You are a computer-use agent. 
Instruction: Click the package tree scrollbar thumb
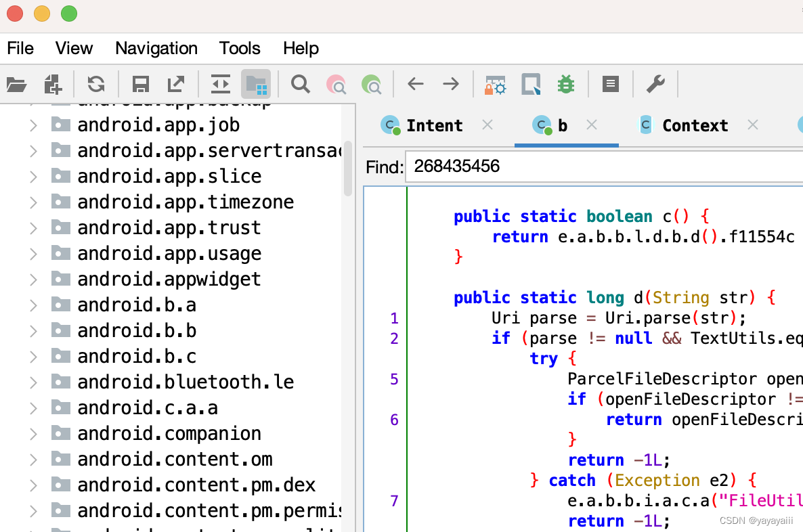click(x=348, y=169)
